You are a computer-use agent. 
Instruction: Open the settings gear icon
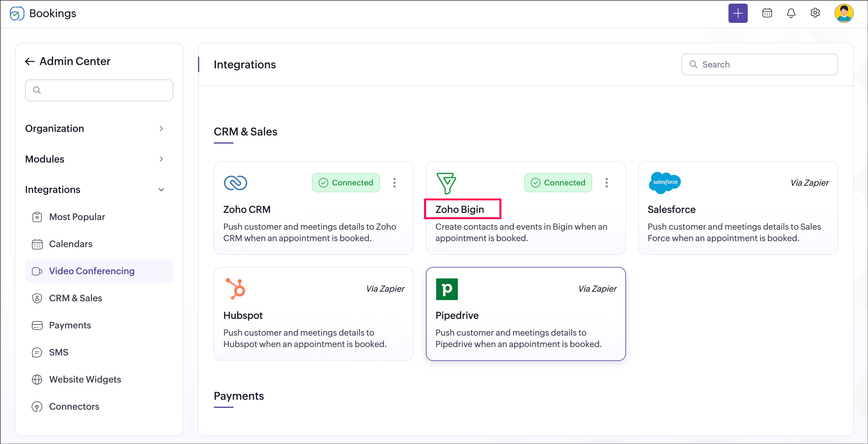pyautogui.click(x=815, y=14)
